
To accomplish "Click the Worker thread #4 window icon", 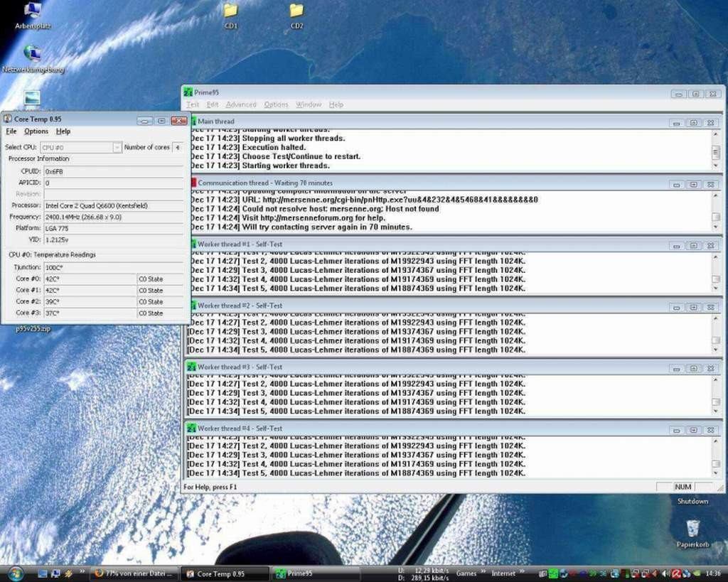I will coord(191,429).
